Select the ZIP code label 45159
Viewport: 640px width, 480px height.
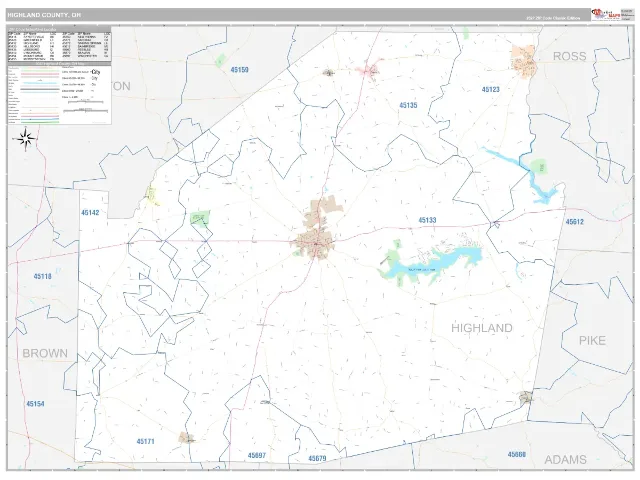[239, 70]
